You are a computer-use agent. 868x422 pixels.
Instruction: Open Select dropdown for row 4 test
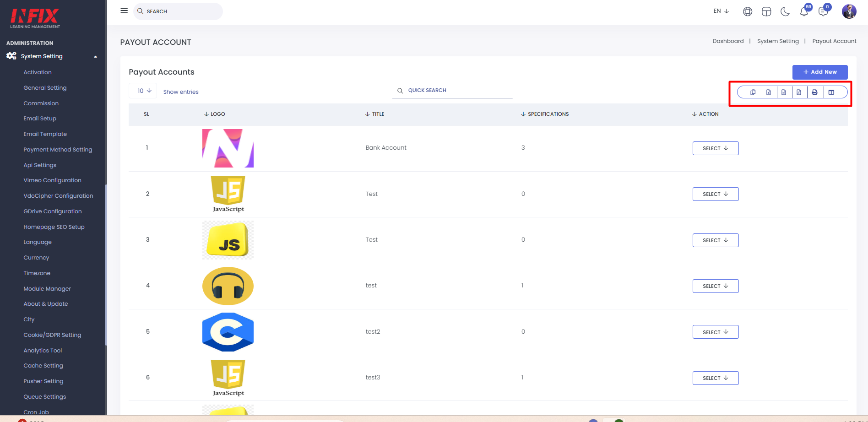[716, 286]
